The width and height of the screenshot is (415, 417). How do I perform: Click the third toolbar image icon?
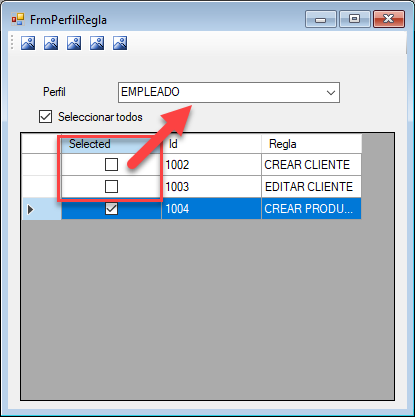(x=74, y=43)
